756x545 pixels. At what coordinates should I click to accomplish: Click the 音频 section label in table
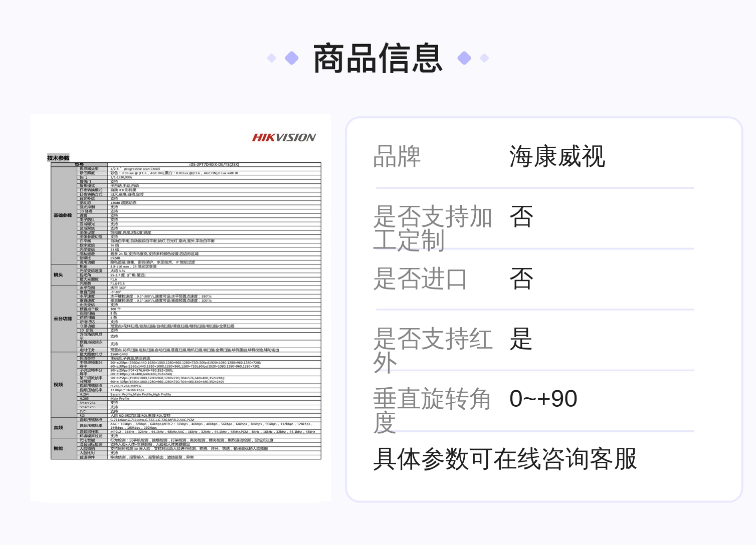tap(58, 428)
